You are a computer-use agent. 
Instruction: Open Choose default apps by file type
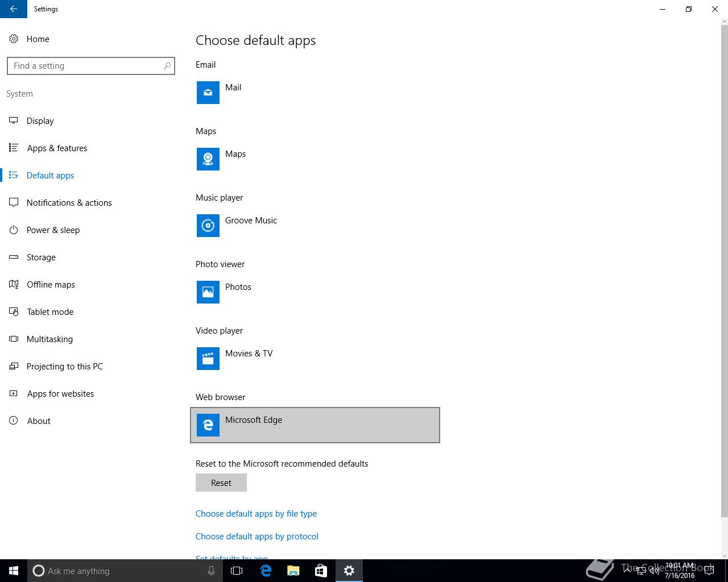[256, 513]
